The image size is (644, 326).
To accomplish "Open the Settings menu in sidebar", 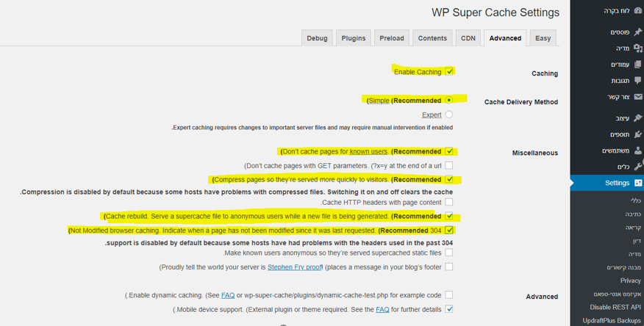I will pyautogui.click(x=607, y=183).
